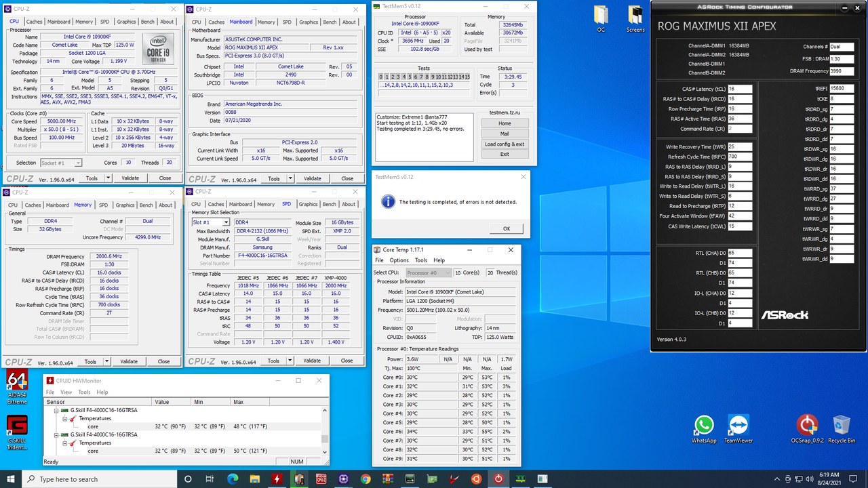Open the Options menu in Core Temp
868x488 pixels.
point(399,260)
